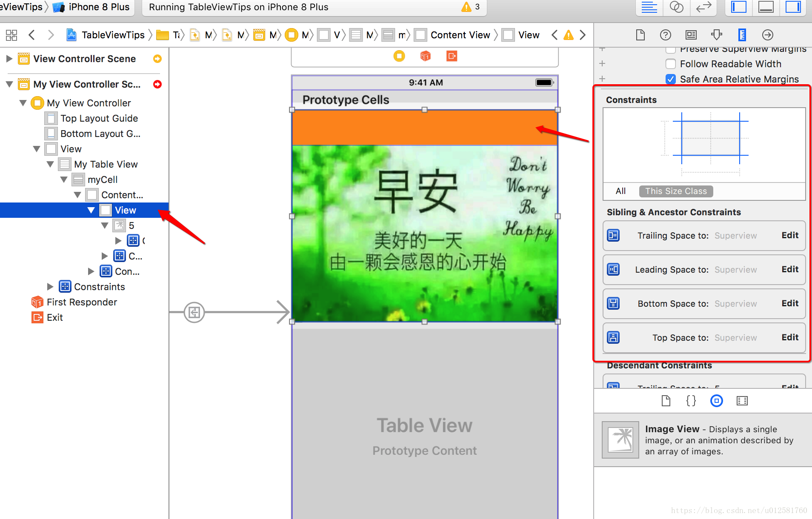The height and width of the screenshot is (519, 812).
Task: Click the yellow warning indicator for View Controller Scene
Action: (157, 59)
